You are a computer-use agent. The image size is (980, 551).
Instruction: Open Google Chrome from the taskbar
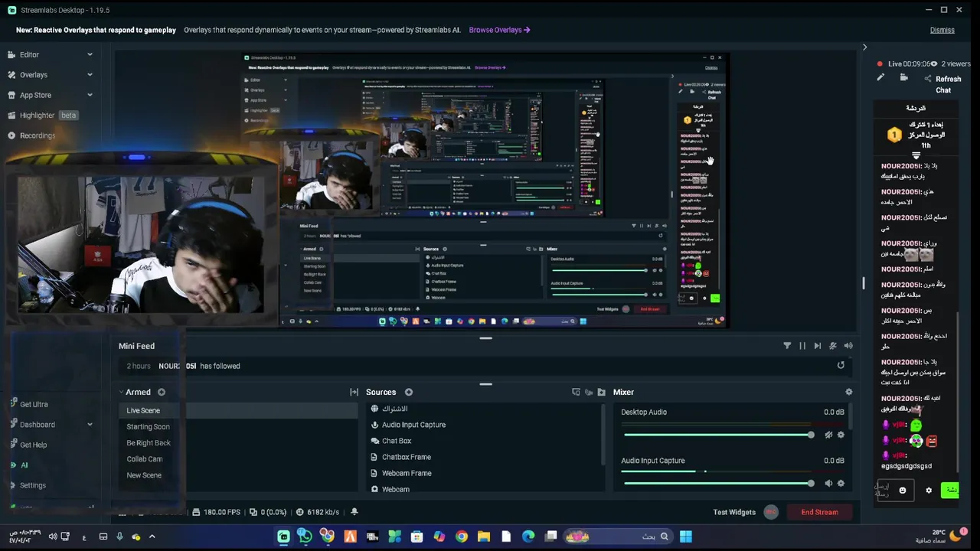tap(462, 536)
